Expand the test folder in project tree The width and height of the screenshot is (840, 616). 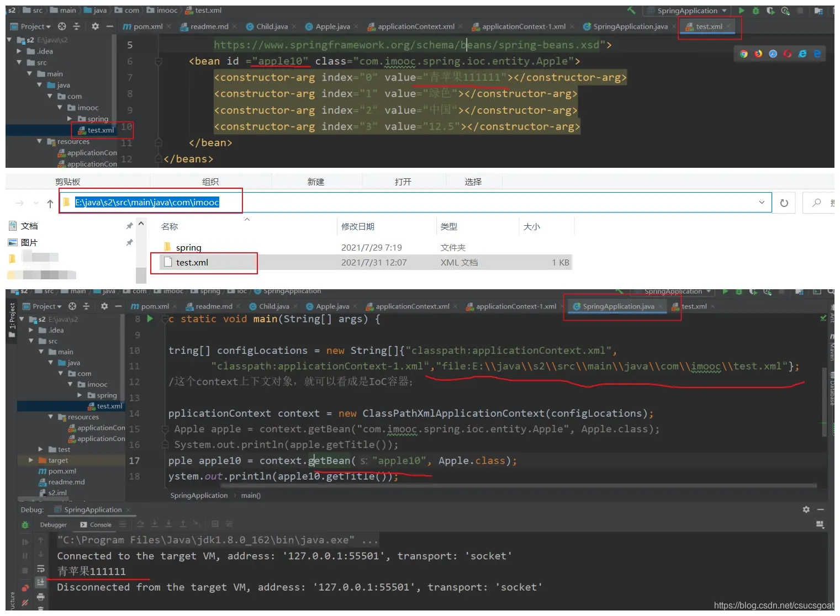[x=41, y=449]
